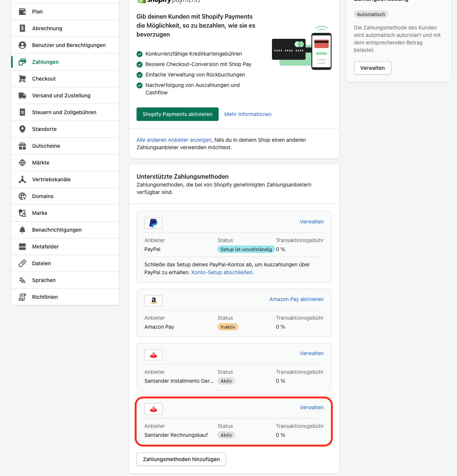
Task: Click the Plan wallet icon
Action: point(22,12)
